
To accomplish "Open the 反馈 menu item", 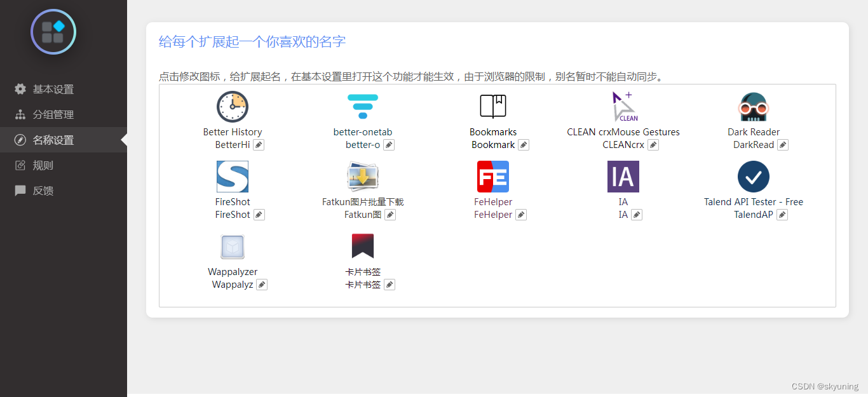I will [64, 191].
